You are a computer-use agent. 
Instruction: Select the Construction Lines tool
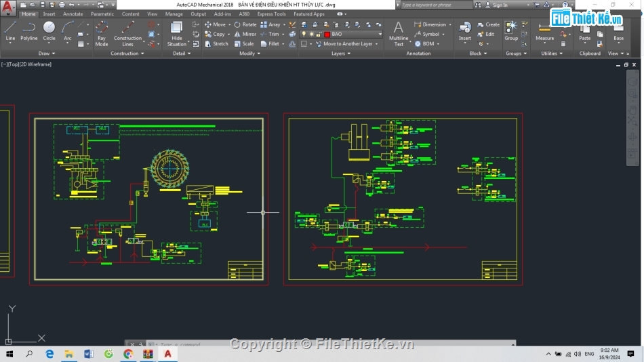(127, 34)
